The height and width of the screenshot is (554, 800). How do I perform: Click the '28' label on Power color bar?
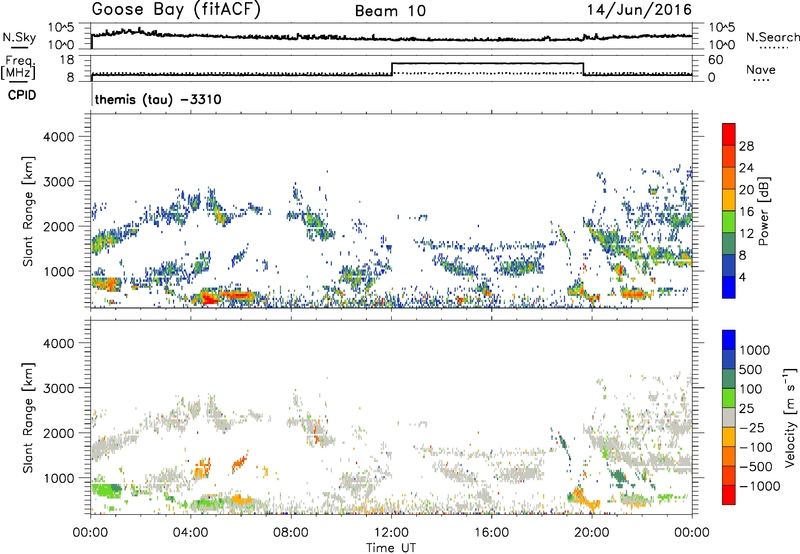point(746,146)
